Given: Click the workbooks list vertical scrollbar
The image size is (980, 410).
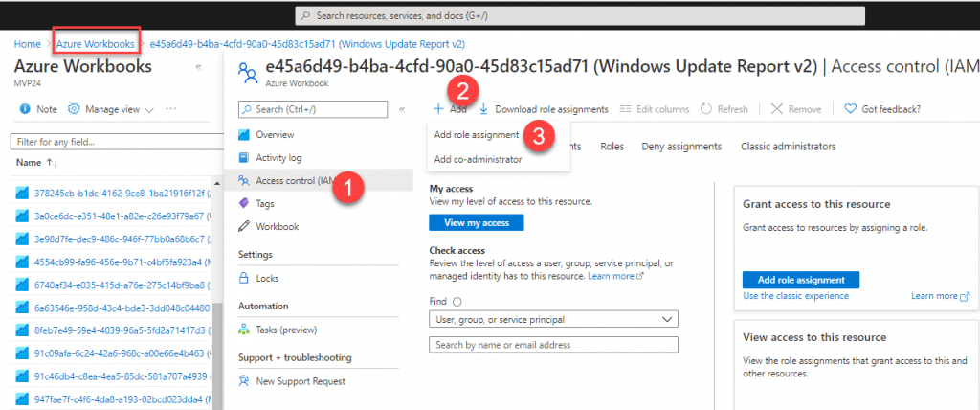Looking at the screenshot, I should click(x=217, y=353).
